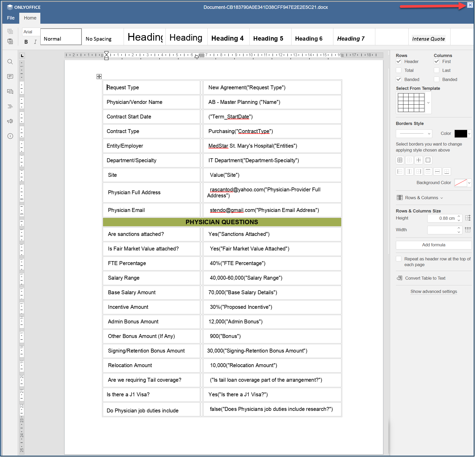This screenshot has height=458, width=476.
Task: Increase the row Height stepper
Action: coord(459,216)
